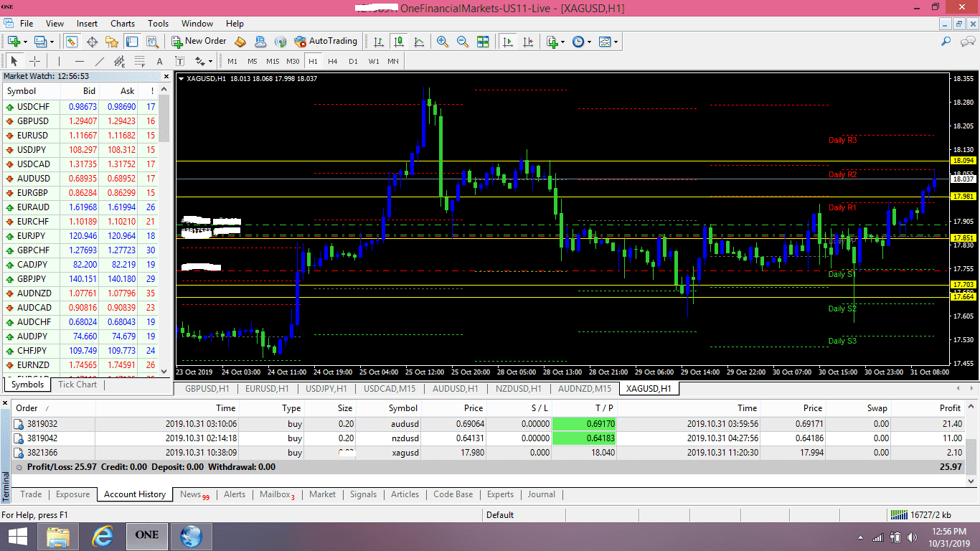Screen dimensions: 980x551
Task: Zoom in on the chart
Action: point(443,42)
